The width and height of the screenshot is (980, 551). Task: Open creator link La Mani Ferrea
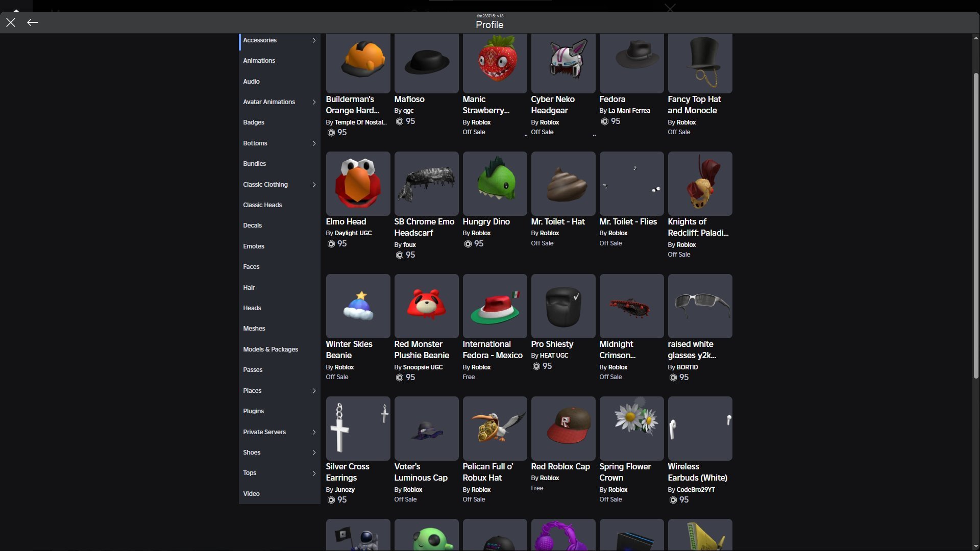coord(629,111)
